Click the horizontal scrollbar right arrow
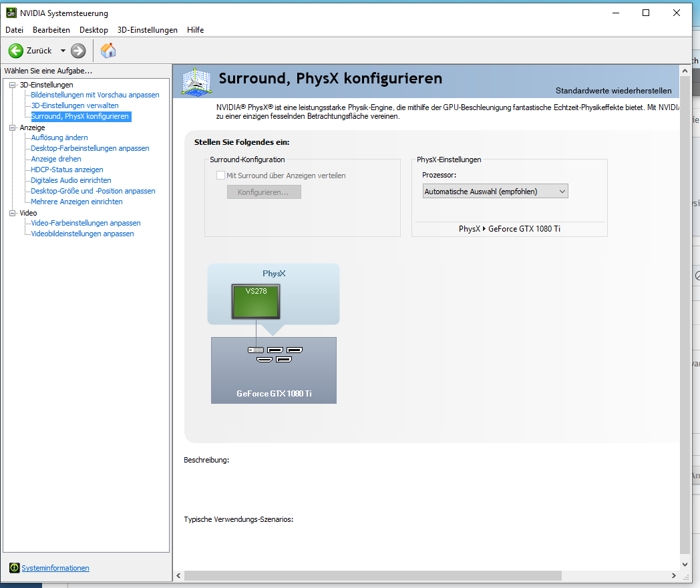The height and width of the screenshot is (588, 700). click(674, 576)
